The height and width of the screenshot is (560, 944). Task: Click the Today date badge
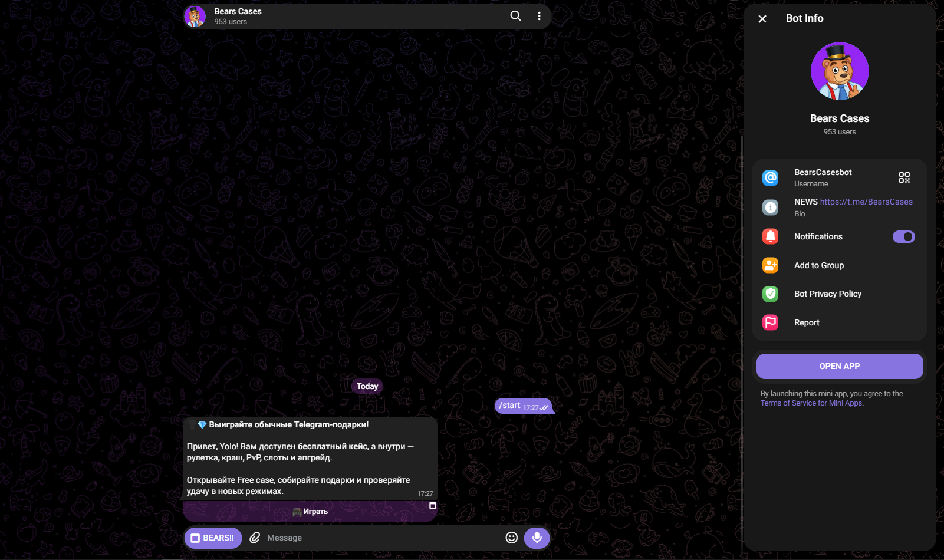click(x=367, y=386)
